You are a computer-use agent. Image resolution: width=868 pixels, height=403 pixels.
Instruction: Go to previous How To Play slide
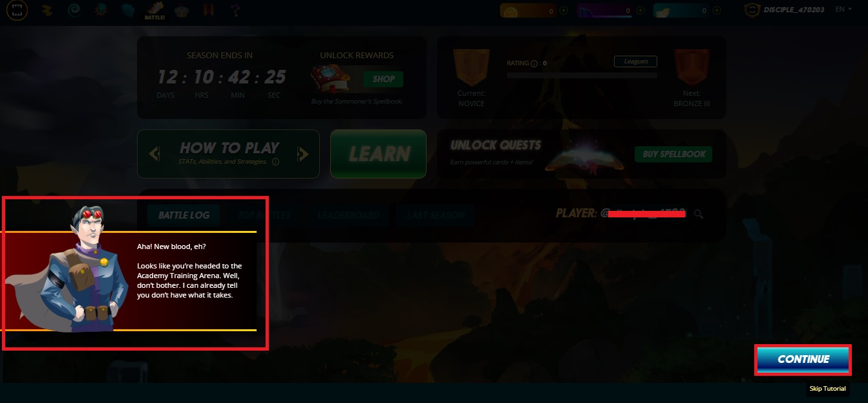(x=154, y=154)
